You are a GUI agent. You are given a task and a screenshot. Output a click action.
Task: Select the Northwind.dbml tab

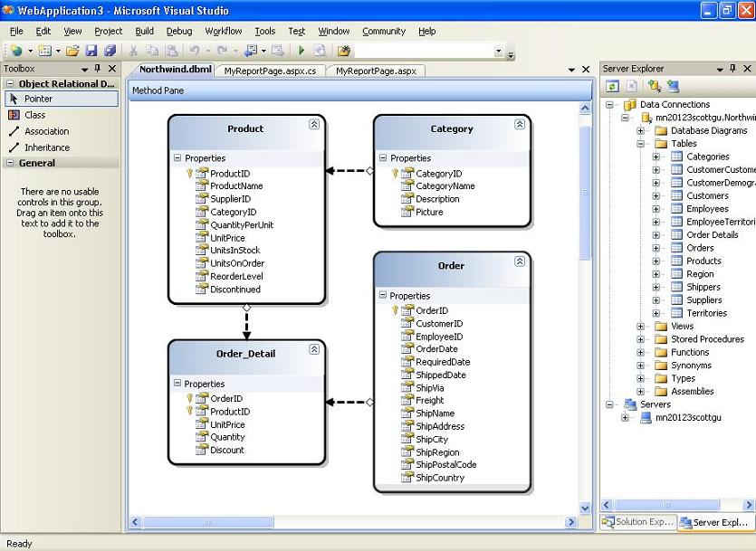coord(175,70)
